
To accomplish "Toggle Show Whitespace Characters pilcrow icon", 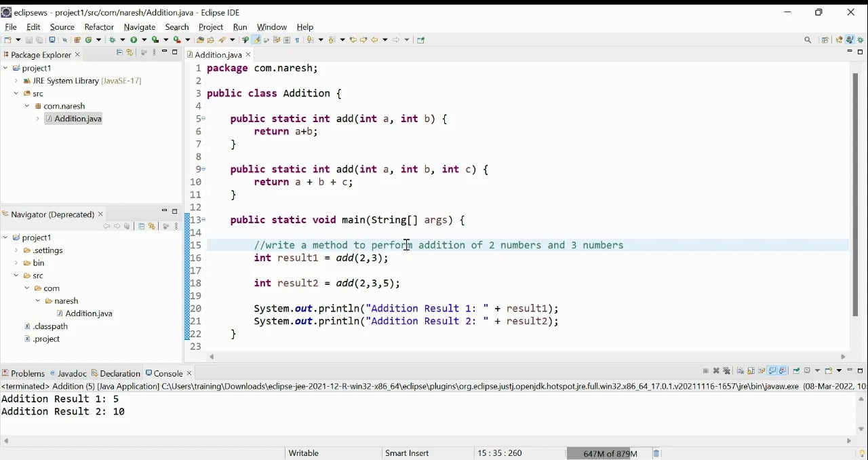I will [297, 40].
